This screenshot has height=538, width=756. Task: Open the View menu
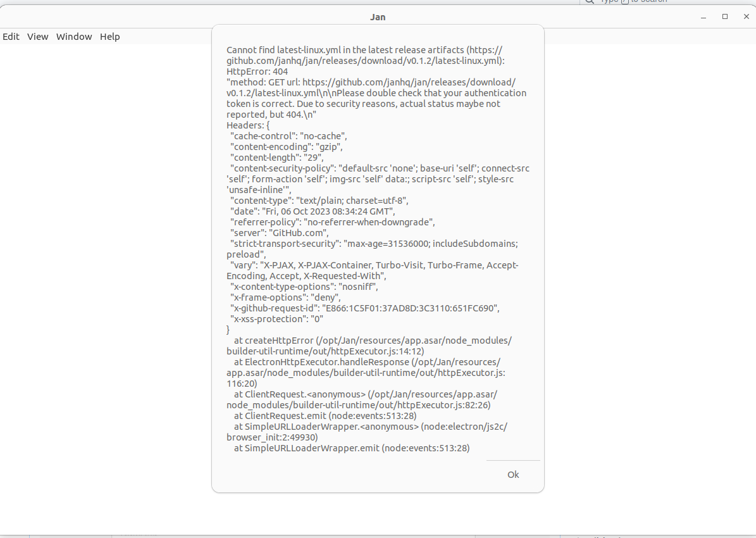(37, 37)
